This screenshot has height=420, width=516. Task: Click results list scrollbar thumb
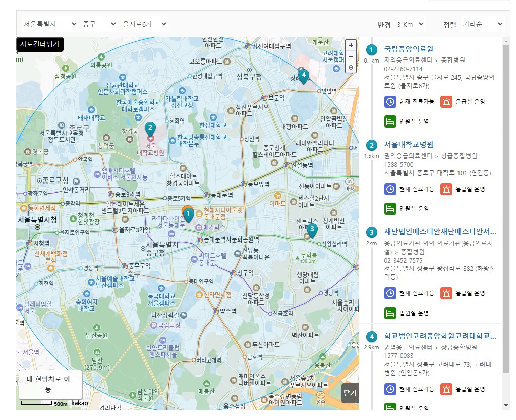(x=506, y=209)
